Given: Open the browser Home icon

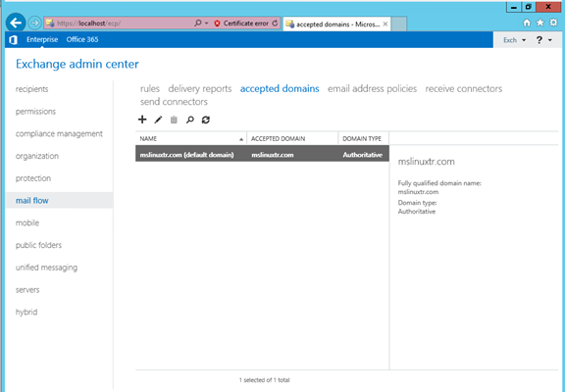Looking at the screenshot, I should coord(527,24).
